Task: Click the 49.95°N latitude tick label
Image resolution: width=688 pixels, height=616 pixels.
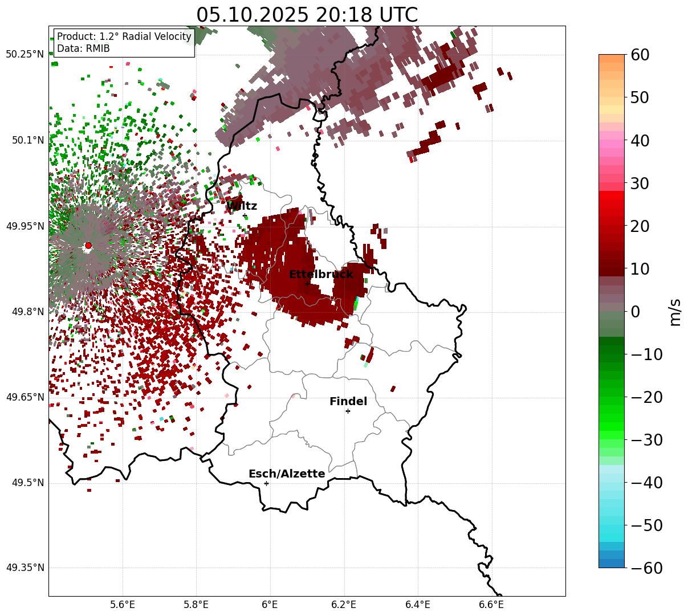Action: pos(25,226)
